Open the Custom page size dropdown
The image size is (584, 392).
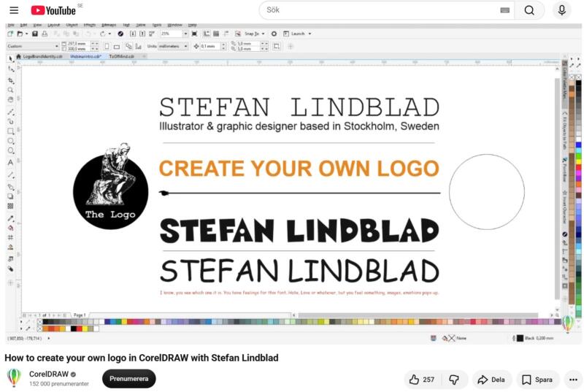(x=33, y=46)
